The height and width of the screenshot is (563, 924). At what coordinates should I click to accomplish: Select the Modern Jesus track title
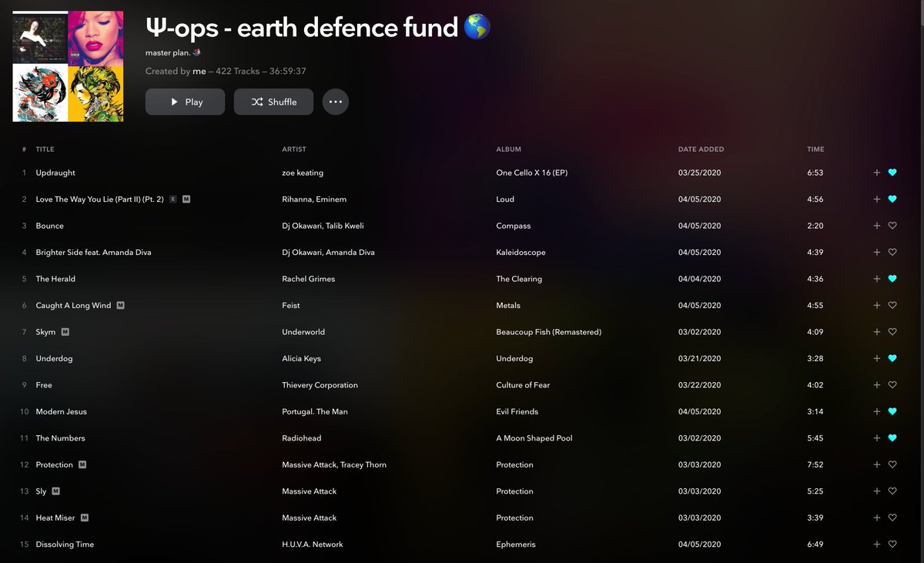(62, 411)
